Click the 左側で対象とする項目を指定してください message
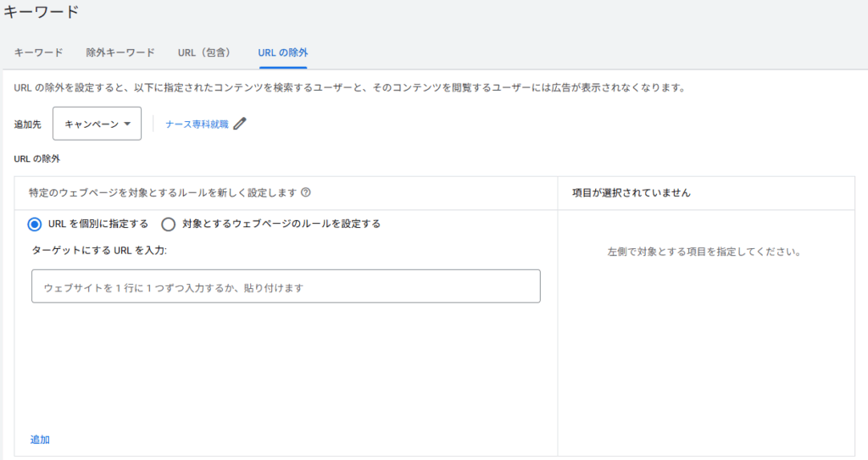 click(704, 252)
